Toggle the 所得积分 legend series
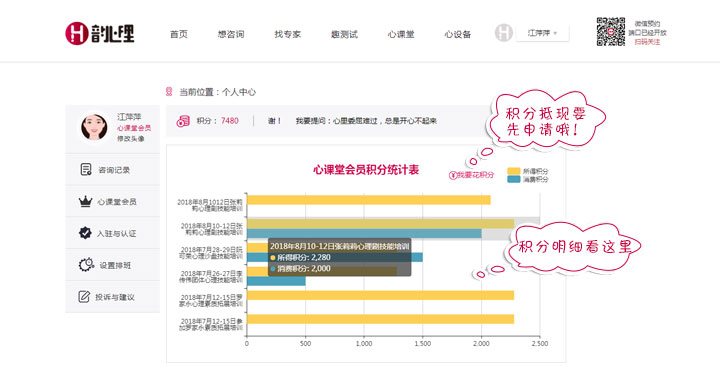This screenshot has width=720, height=370. pos(528,171)
